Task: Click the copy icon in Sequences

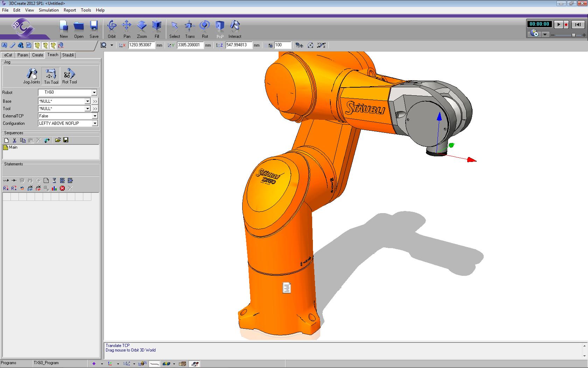Action: (x=23, y=140)
